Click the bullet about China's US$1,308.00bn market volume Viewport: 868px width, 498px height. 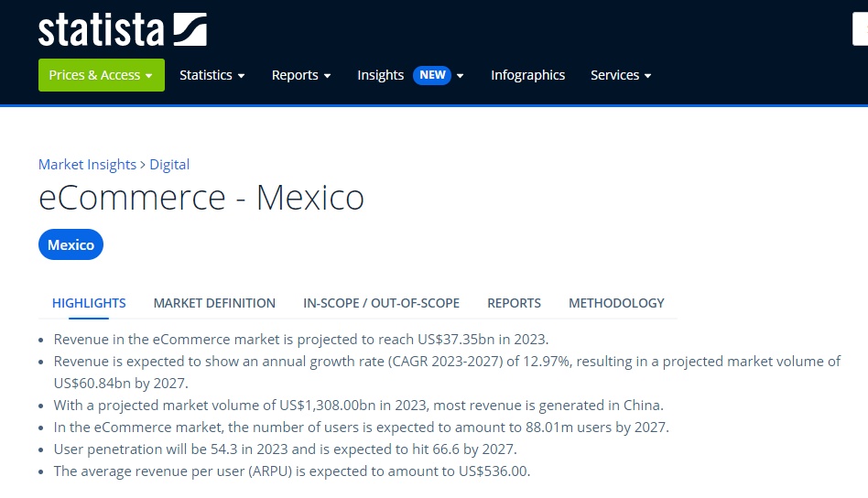(358, 405)
